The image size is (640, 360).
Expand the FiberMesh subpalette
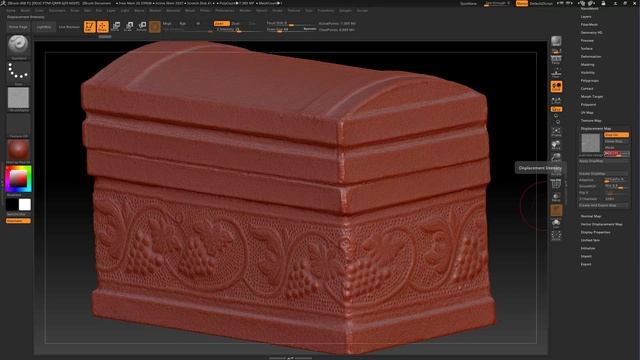589,24
